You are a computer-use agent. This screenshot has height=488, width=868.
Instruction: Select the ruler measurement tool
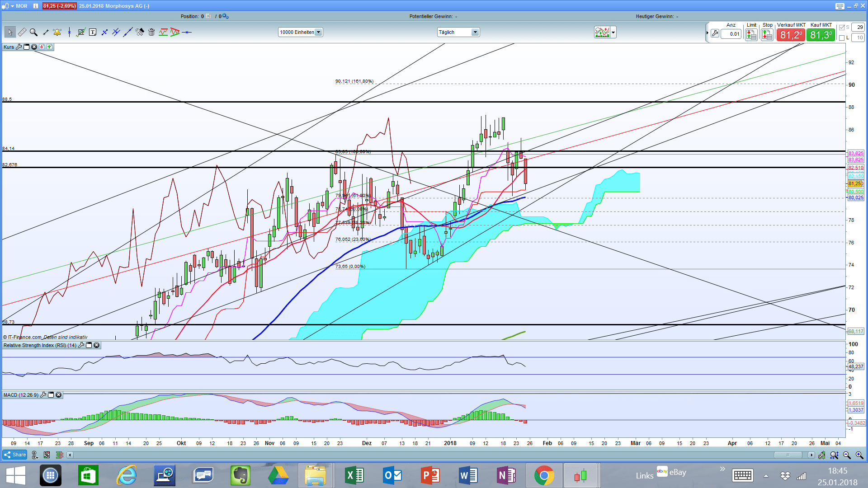pyautogui.click(x=22, y=32)
